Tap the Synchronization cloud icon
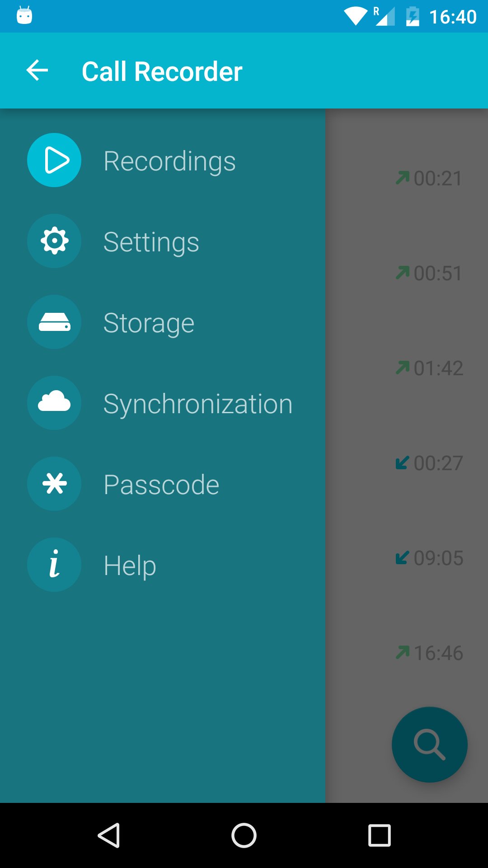Screen dimensions: 488x868 point(54,403)
